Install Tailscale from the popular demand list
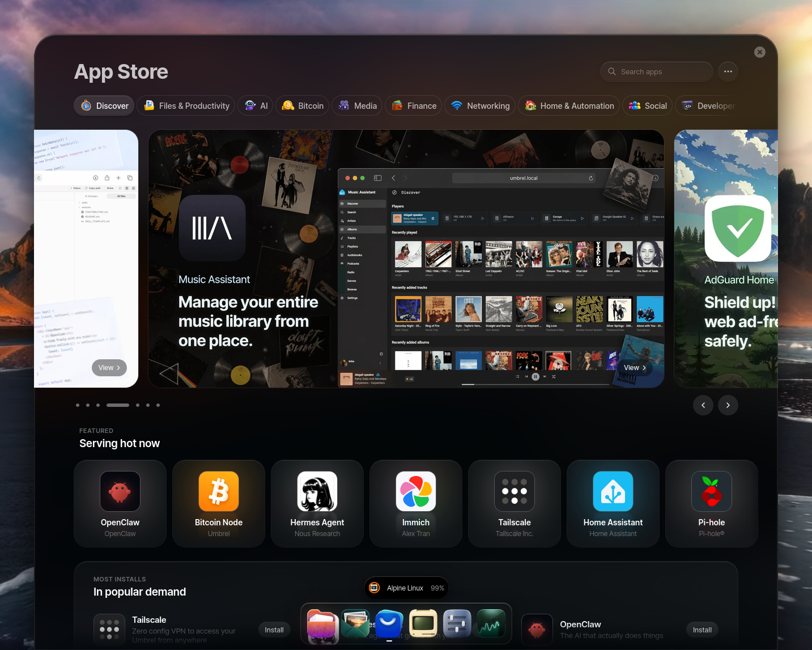 point(274,630)
